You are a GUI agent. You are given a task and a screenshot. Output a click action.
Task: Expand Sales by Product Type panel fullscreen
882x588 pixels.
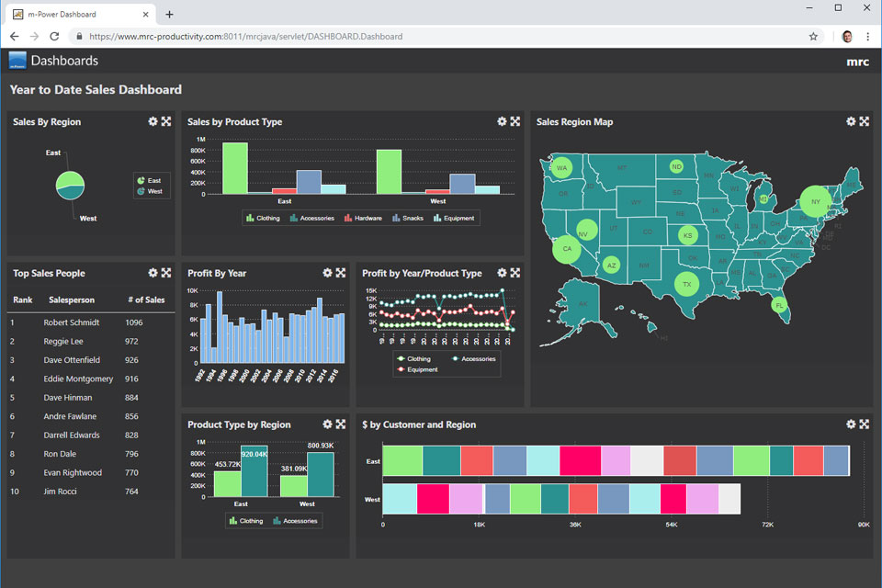pyautogui.click(x=515, y=121)
